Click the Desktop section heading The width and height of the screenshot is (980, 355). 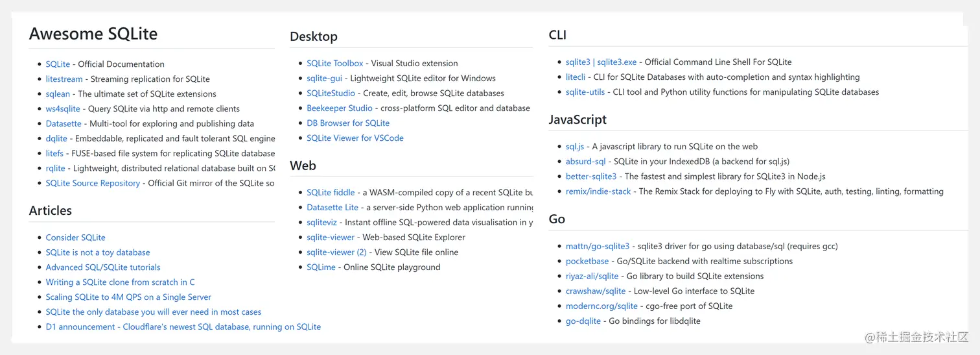(x=314, y=36)
